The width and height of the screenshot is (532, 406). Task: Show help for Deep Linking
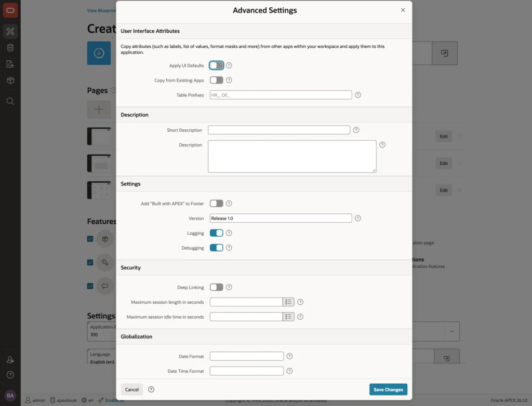click(229, 287)
